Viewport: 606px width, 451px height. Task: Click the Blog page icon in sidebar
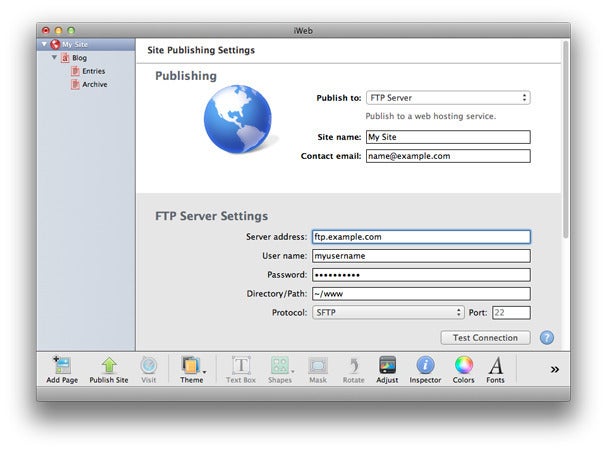(65, 58)
